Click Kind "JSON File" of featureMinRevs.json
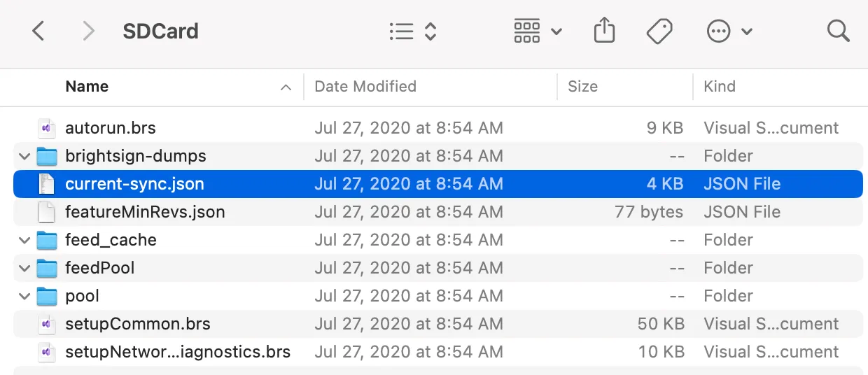 tap(742, 212)
